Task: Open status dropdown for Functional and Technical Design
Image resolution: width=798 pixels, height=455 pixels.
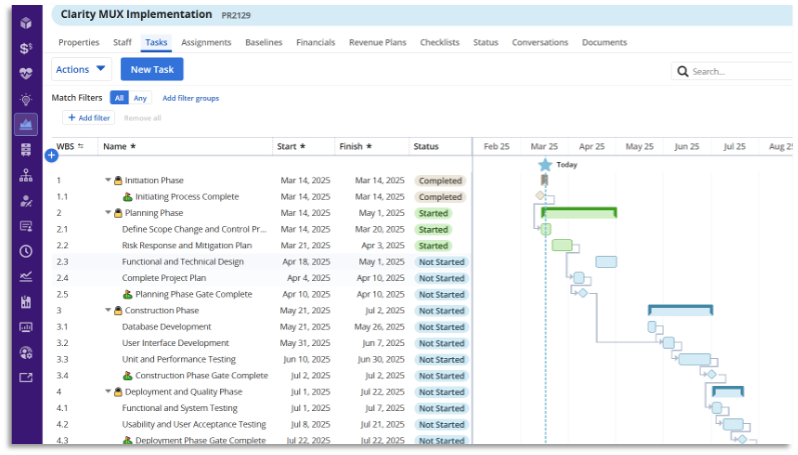Action: (441, 262)
